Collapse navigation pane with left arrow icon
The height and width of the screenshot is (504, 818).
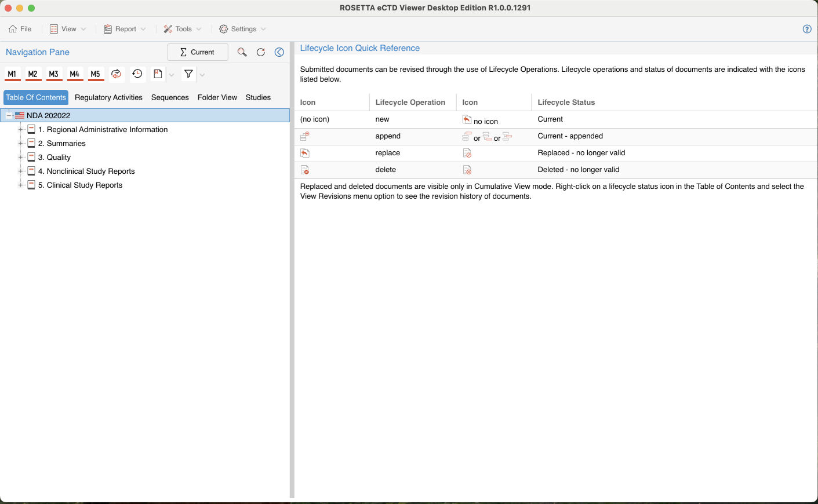point(279,52)
